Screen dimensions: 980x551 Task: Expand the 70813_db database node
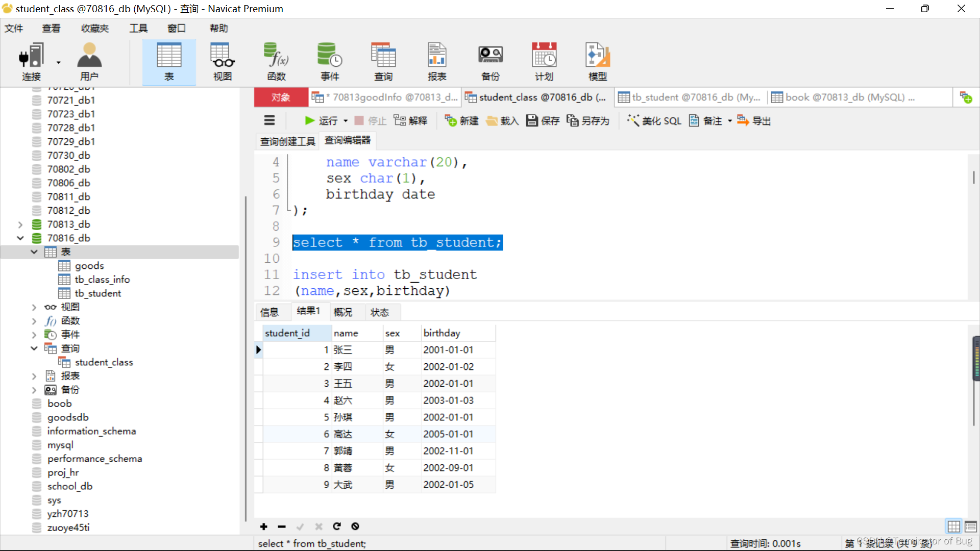click(x=20, y=224)
